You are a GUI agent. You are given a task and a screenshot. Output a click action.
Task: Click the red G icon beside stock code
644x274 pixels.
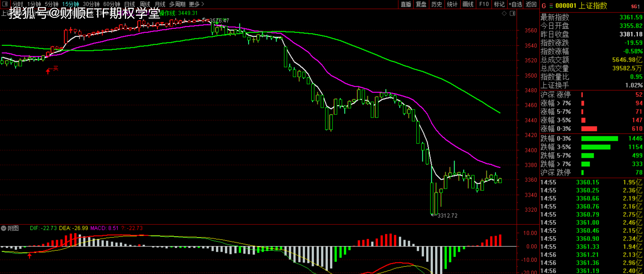click(x=544, y=6)
